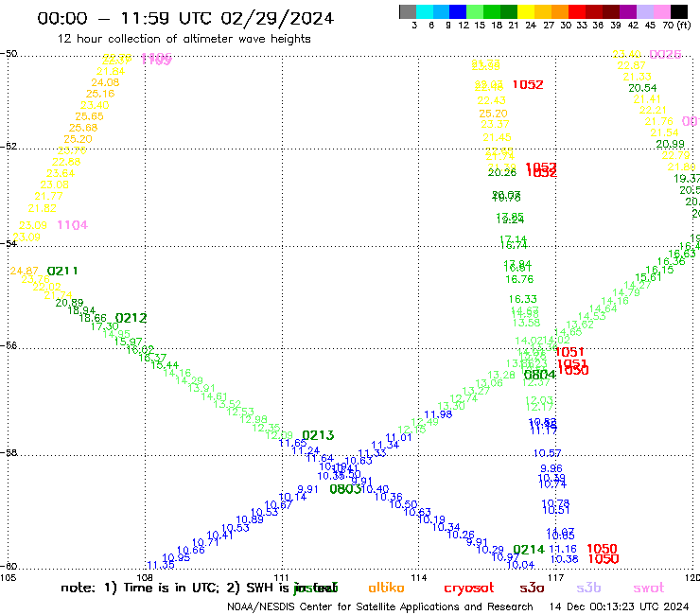700x615 pixels.
Task: Select the longitude axis label '111'
Action: click(282, 577)
